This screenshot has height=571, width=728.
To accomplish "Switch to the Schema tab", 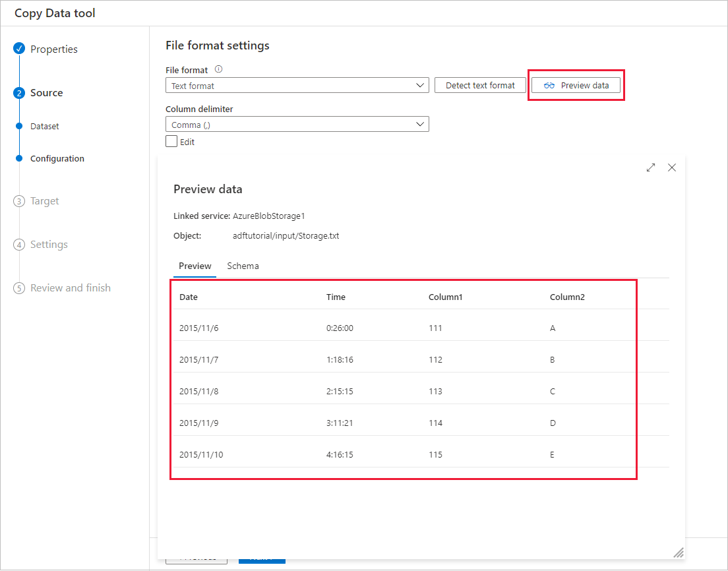I will 243,266.
